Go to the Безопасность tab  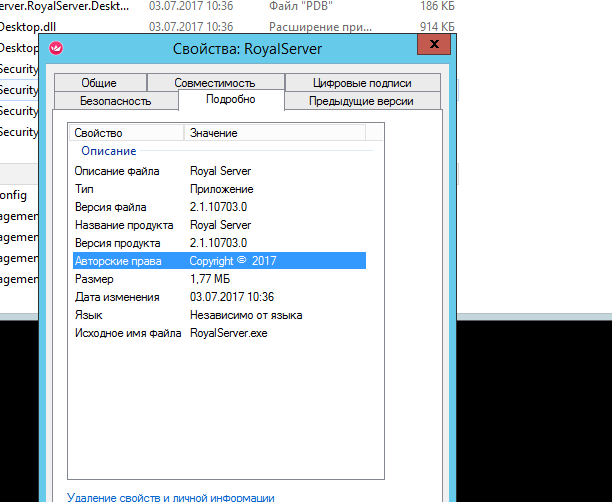(115, 101)
